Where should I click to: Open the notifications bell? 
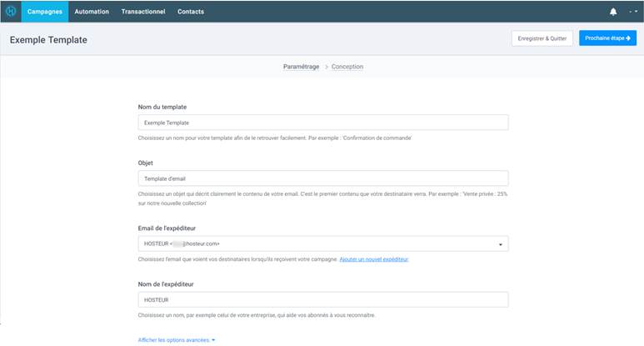coord(613,12)
